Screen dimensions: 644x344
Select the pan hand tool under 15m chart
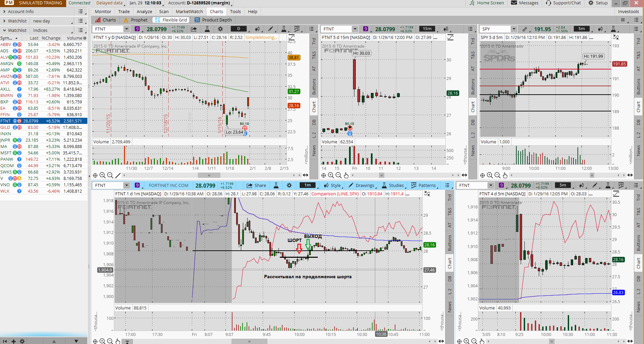point(346,175)
